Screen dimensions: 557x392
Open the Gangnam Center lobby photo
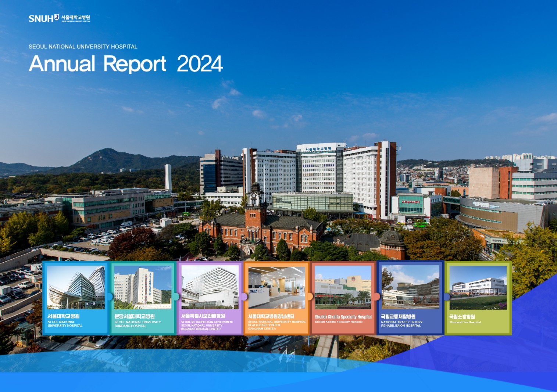[276, 287]
